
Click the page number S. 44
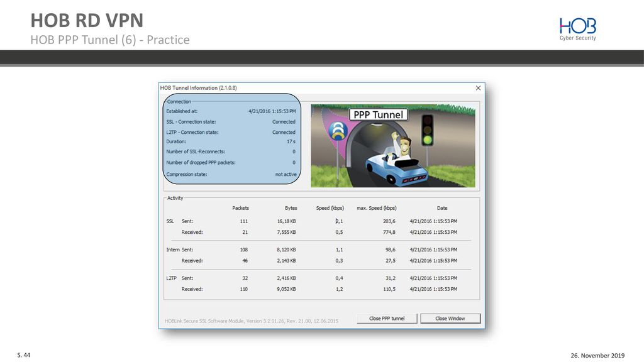(24, 355)
